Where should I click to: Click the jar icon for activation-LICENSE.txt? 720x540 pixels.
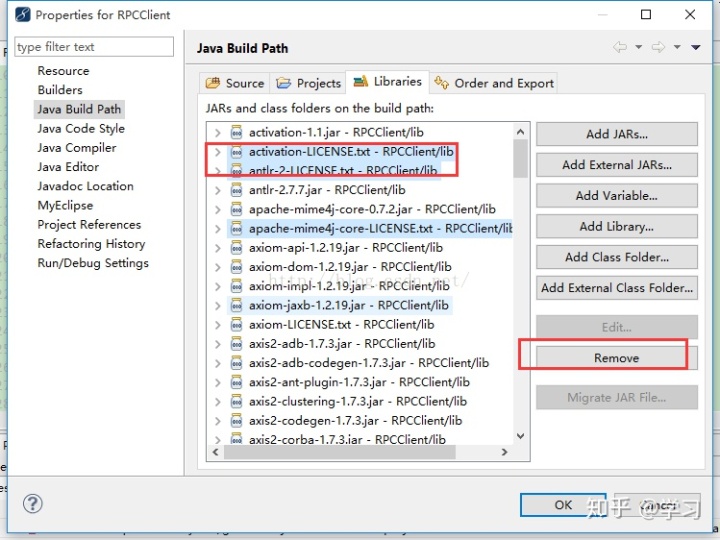tap(236, 152)
